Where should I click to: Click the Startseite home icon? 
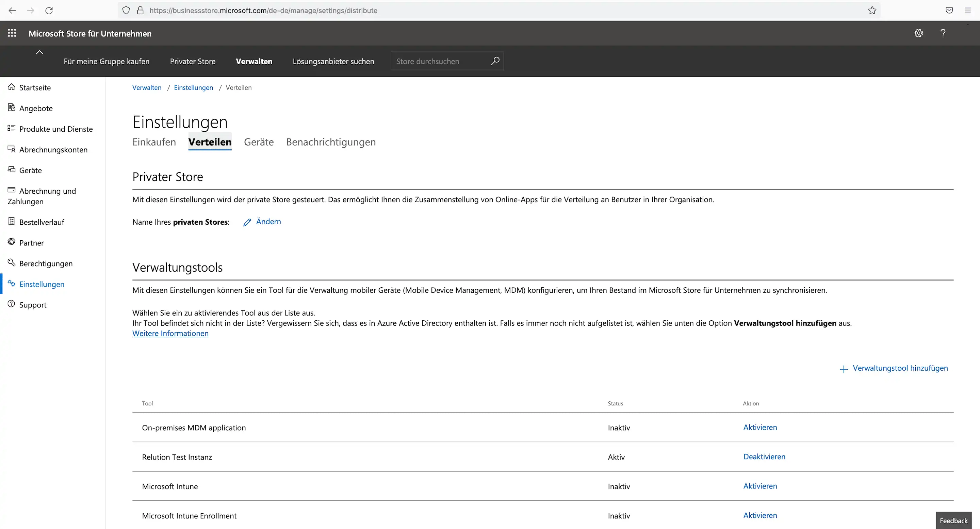pyautogui.click(x=12, y=87)
